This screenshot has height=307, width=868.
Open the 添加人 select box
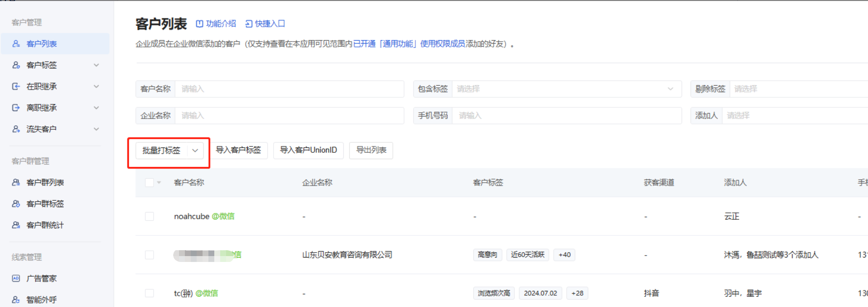tap(795, 116)
